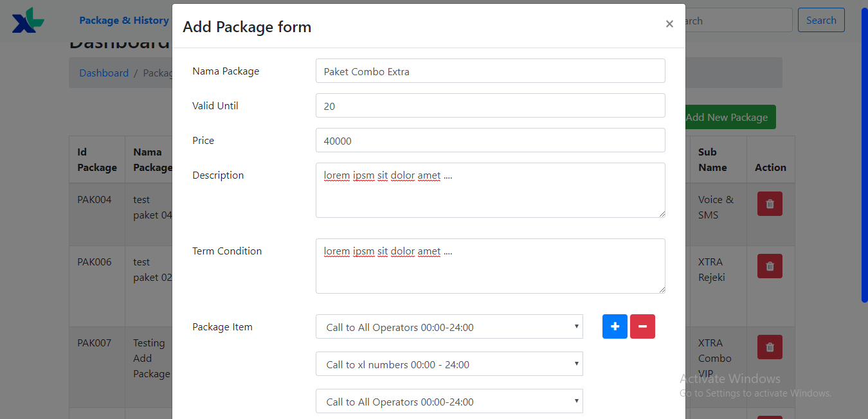This screenshot has height=419, width=868.
Task: Click the Search button
Action: [821, 20]
